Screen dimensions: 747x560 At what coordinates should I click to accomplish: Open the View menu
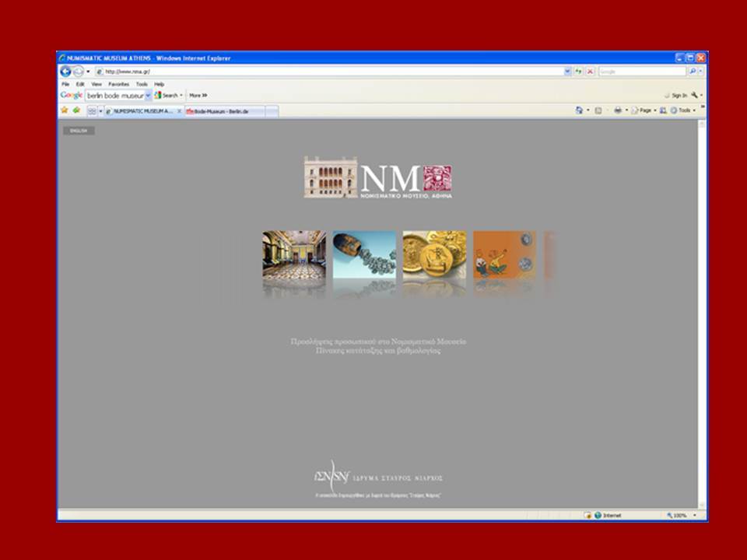[x=96, y=84]
